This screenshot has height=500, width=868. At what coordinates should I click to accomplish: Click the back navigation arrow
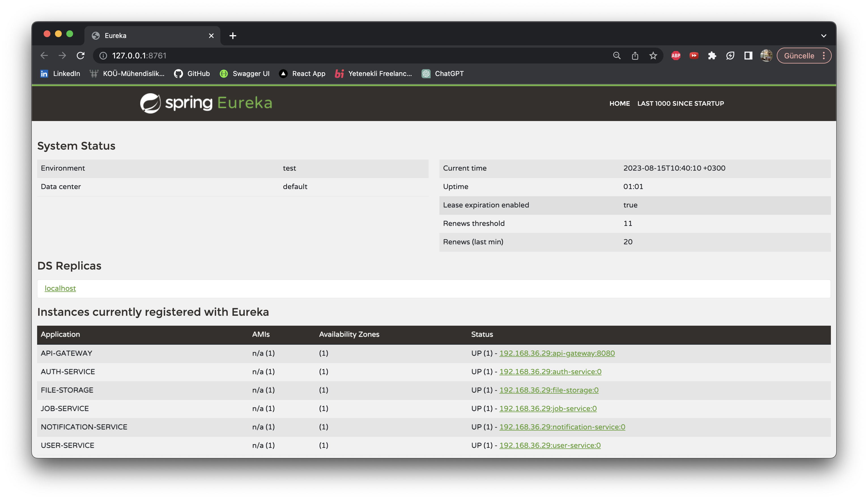(x=44, y=56)
